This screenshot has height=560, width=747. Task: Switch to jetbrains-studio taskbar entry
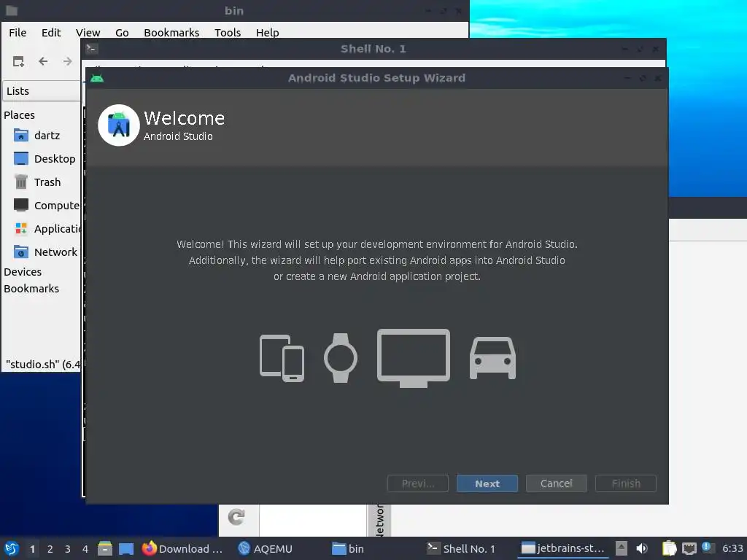tap(562, 548)
